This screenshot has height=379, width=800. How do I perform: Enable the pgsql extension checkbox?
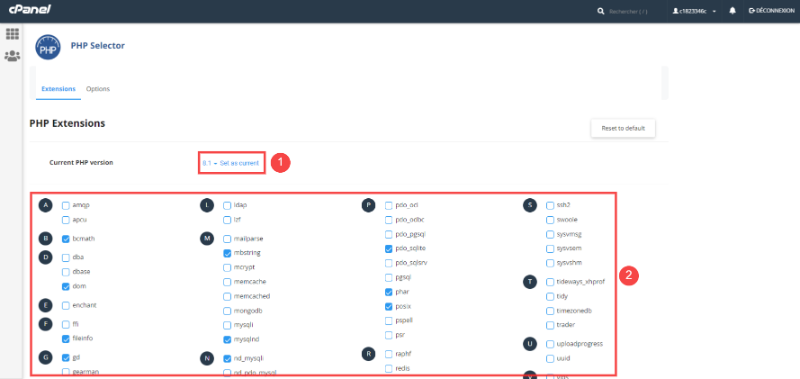click(x=389, y=278)
